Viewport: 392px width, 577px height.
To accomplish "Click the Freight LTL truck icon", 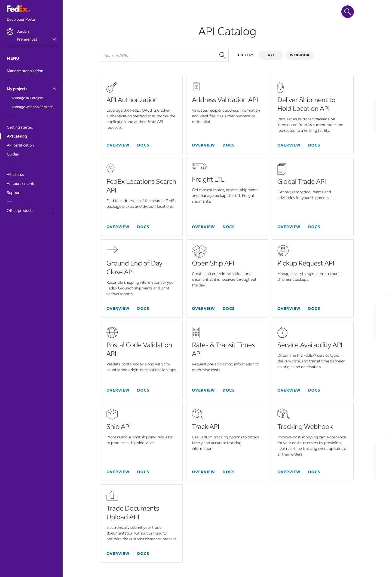I will click(200, 166).
